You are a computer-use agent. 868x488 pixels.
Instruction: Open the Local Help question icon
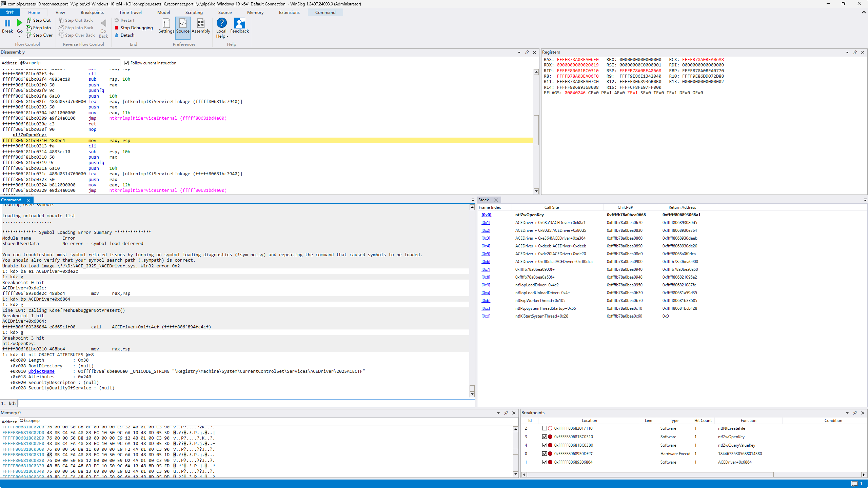[x=221, y=23]
